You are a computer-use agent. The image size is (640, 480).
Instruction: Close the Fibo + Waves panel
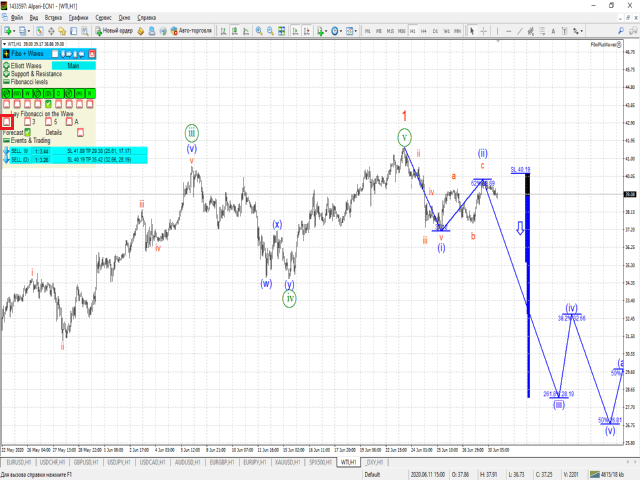pyautogui.click(x=92, y=54)
